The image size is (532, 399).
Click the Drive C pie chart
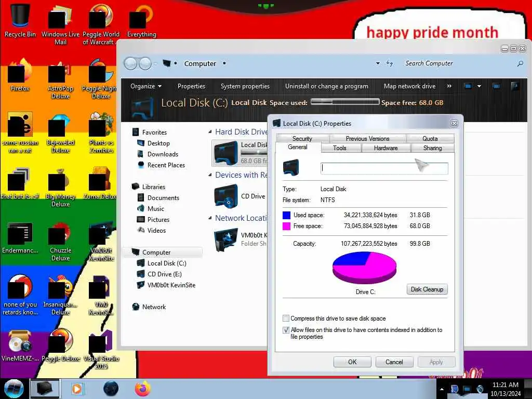364,268
